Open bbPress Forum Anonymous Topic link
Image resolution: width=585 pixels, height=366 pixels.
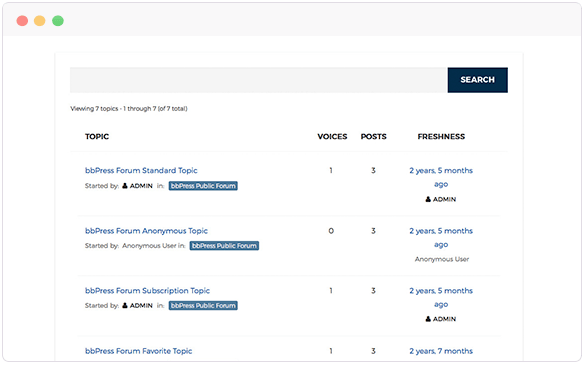point(146,231)
